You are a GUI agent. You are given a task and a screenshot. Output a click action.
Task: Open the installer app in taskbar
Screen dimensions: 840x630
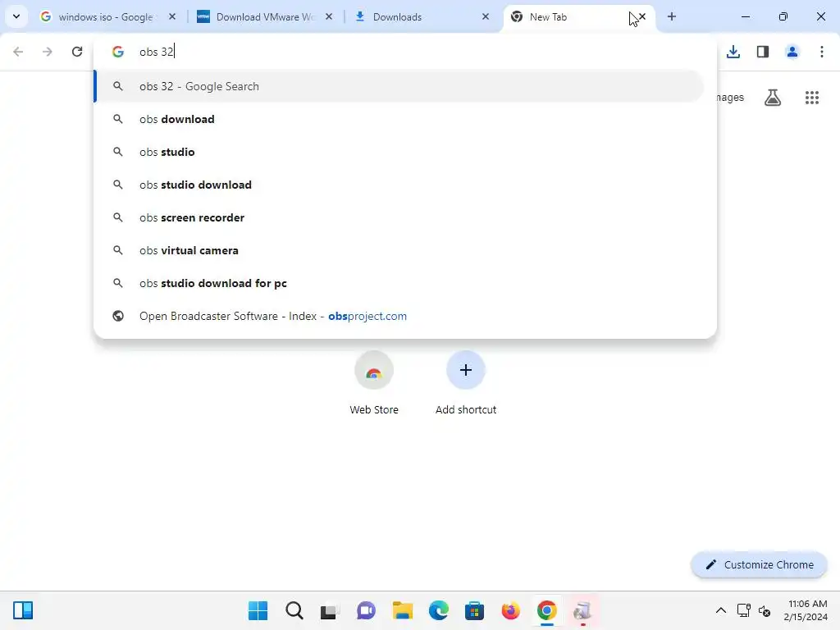(583, 610)
